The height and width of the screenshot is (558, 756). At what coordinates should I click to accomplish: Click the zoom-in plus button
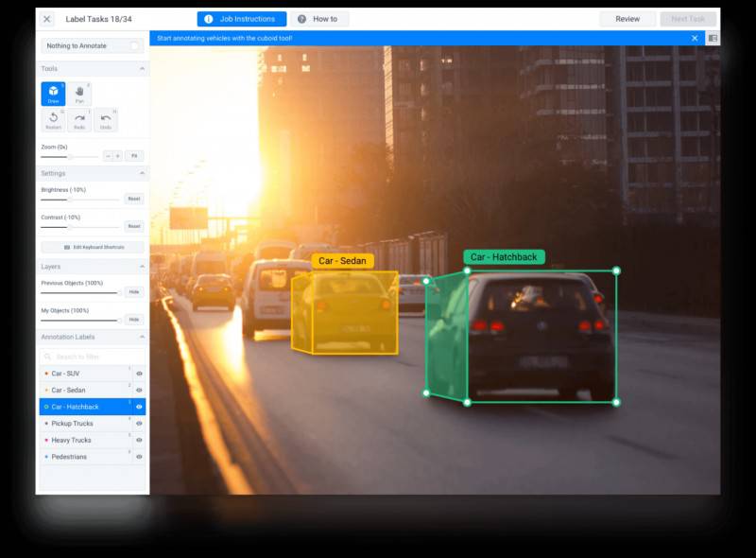[118, 155]
